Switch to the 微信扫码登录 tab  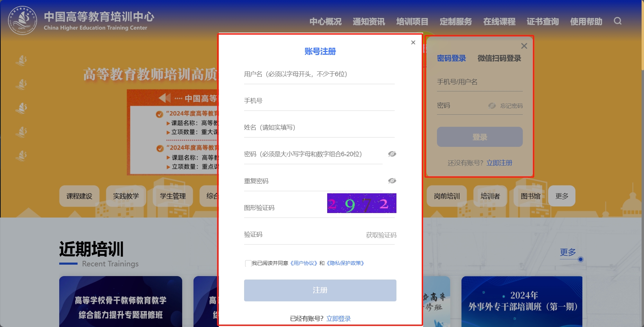499,58
